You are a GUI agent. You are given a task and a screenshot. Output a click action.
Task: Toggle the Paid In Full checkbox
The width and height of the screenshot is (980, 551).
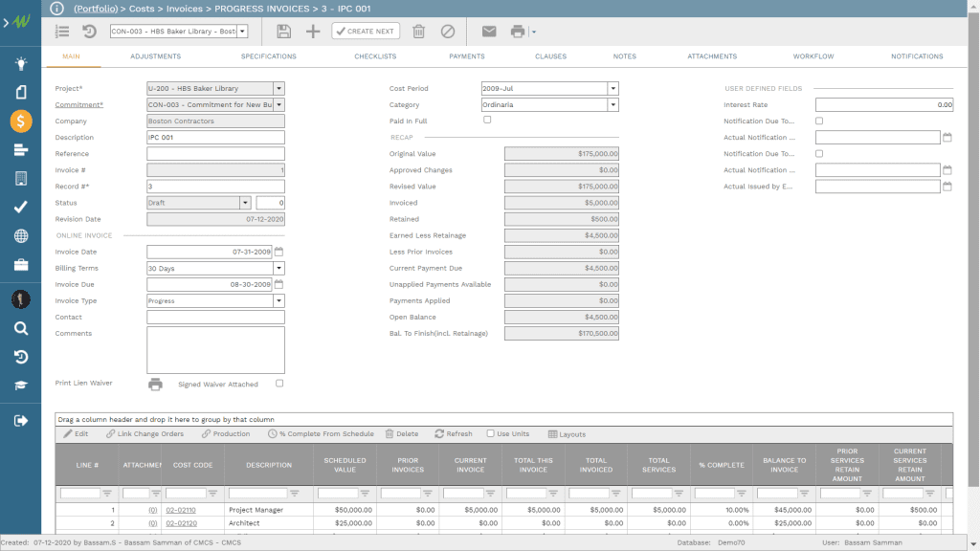487,120
